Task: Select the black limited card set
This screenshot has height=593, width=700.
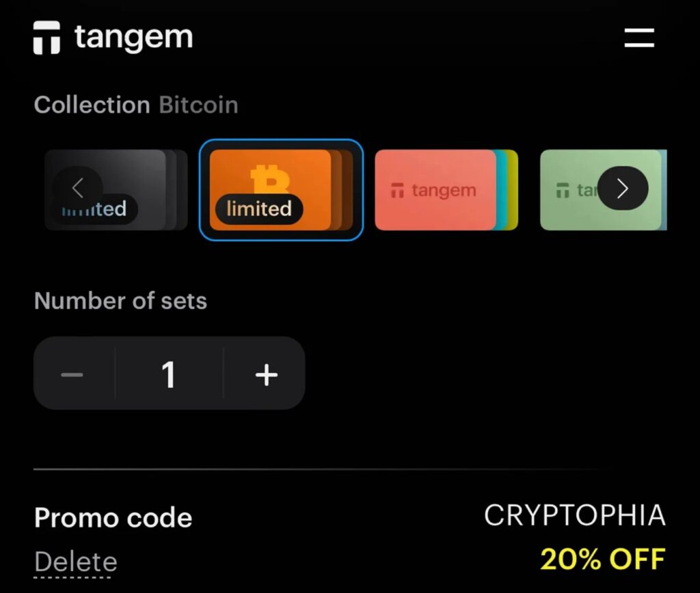Action: (x=116, y=190)
